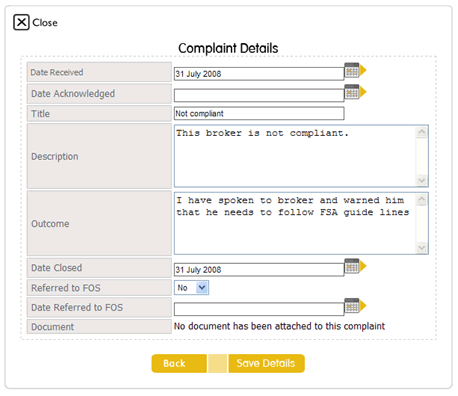Close the Complaint Details dialog
458x396 pixels.
(21, 22)
